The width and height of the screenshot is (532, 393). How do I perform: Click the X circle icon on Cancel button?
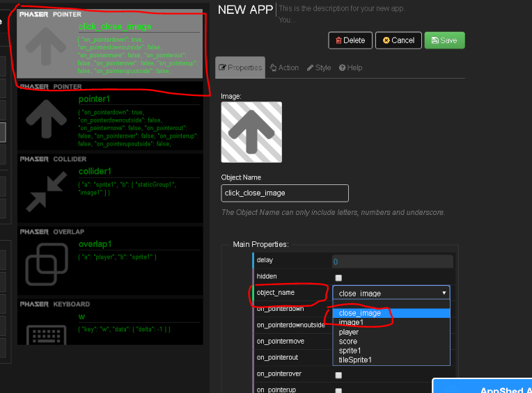[386, 40]
